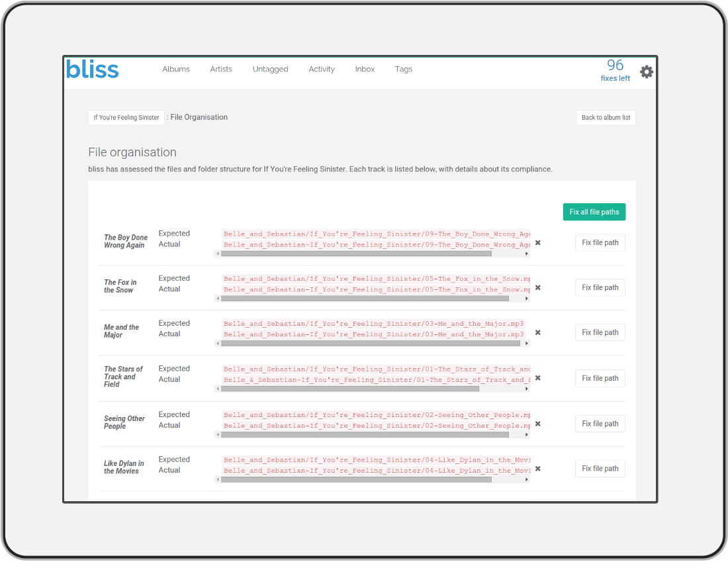Click horizontal scrollbar under Seeing Other People paths

[365, 435]
